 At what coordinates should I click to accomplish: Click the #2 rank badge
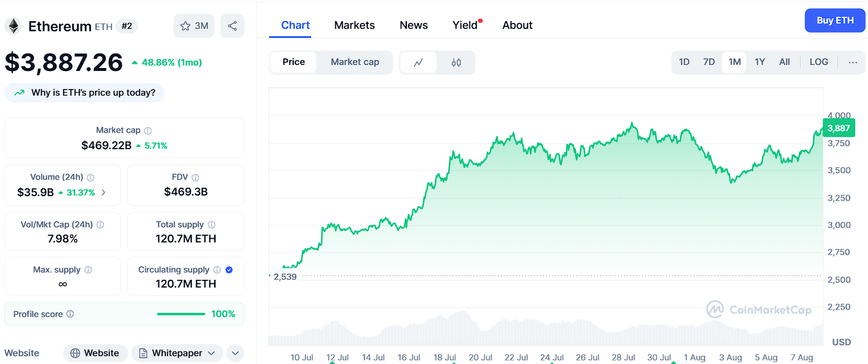126,26
